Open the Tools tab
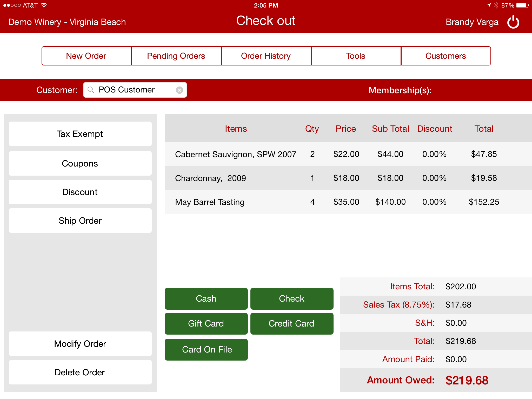This screenshot has width=532, height=399. (x=356, y=56)
